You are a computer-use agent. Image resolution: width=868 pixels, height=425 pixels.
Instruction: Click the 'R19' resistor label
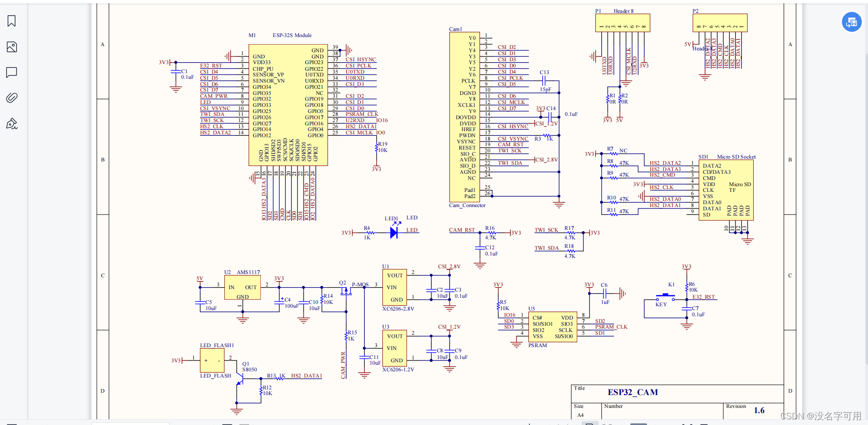(383, 144)
